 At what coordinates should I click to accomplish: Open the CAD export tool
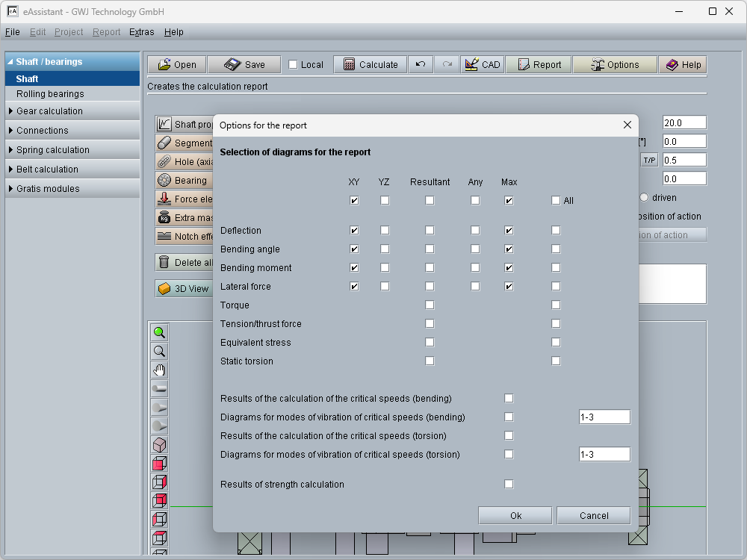(x=482, y=65)
